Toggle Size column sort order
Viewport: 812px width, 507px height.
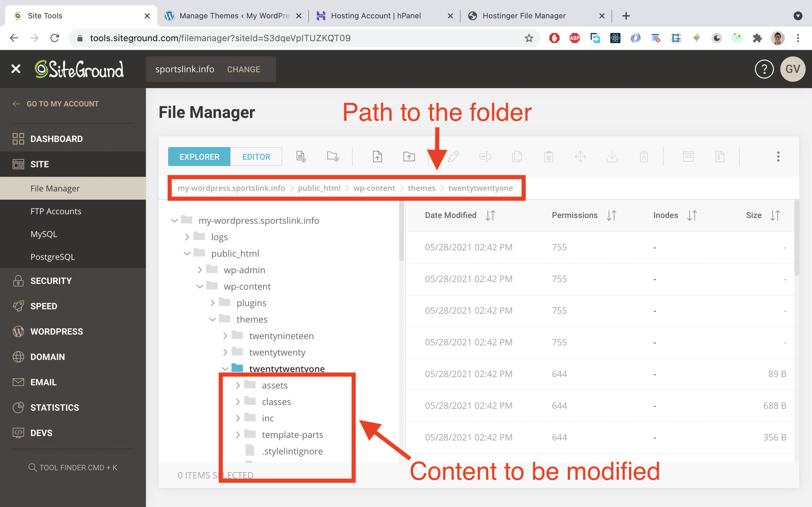[776, 215]
